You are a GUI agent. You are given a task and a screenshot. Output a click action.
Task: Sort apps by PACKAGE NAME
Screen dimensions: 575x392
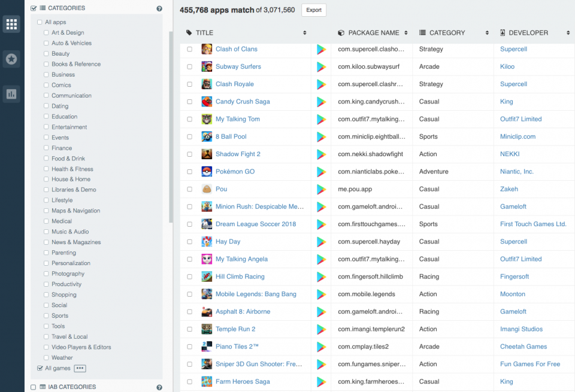click(x=405, y=32)
